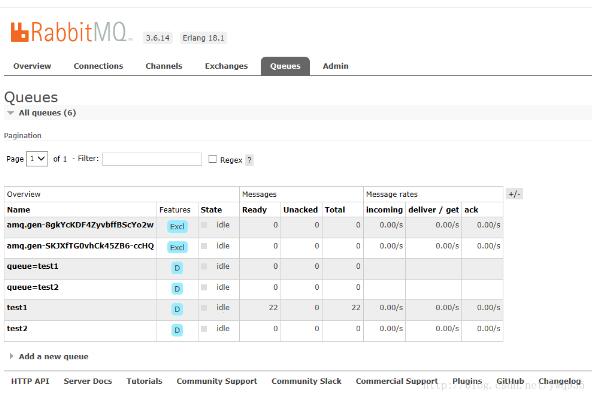Image resolution: width=597 pixels, height=395 pixels.
Task: Click the D durable badge for queue=test1
Action: pyautogui.click(x=177, y=268)
